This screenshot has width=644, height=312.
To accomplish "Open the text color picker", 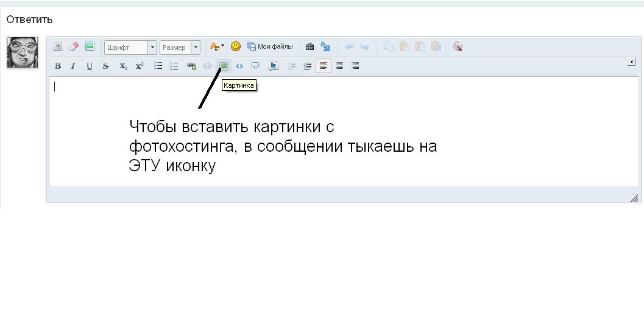I will click(x=217, y=47).
